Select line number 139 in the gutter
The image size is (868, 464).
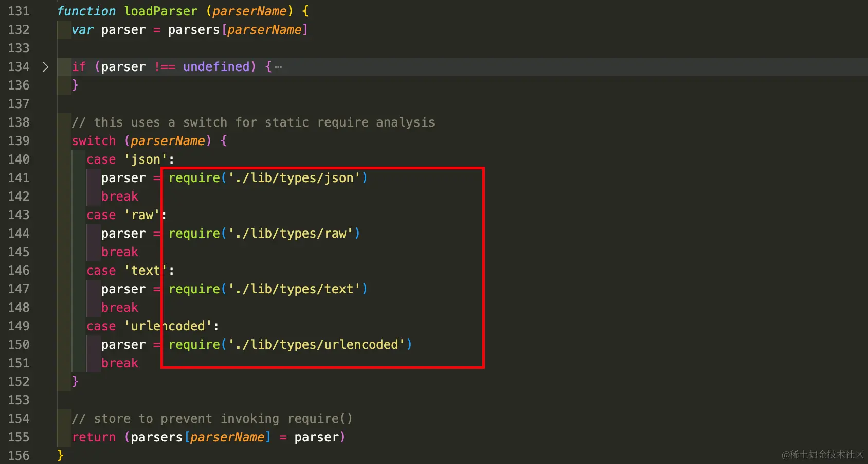coord(19,141)
